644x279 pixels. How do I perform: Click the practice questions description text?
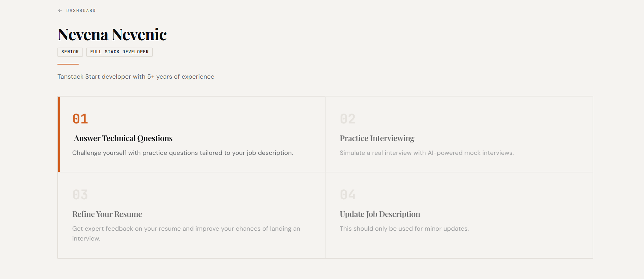click(182, 153)
